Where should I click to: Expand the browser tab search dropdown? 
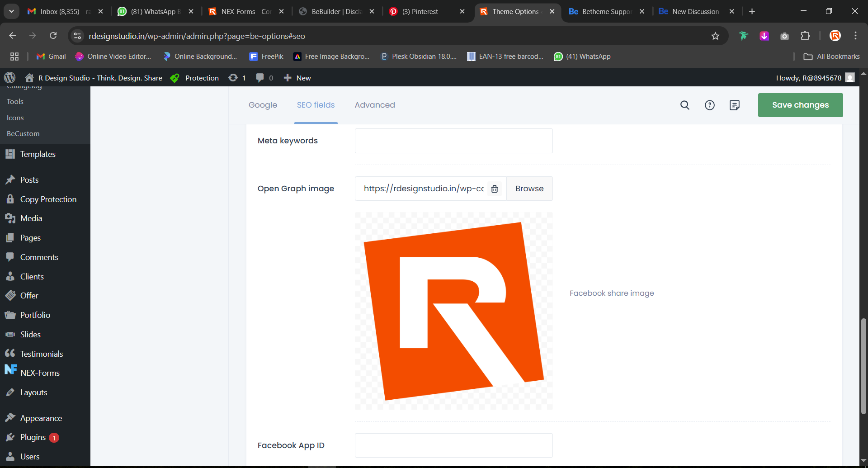pos(11,11)
